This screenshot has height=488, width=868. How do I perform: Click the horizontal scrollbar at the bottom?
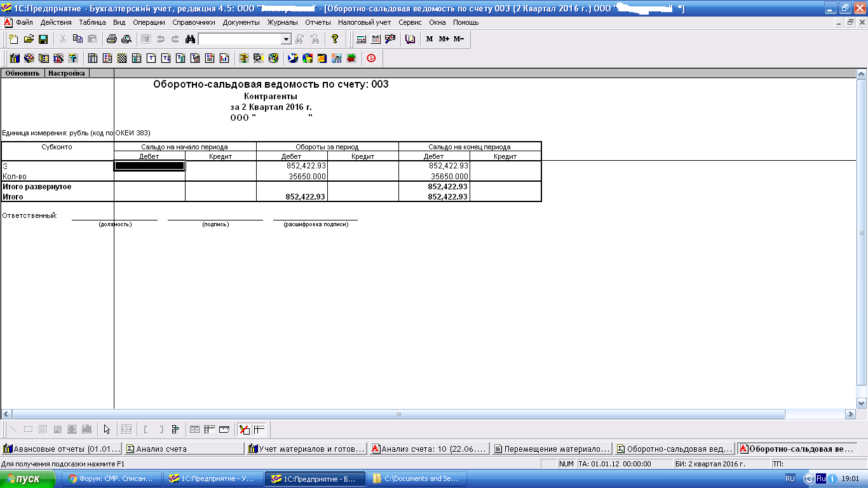pos(399,414)
